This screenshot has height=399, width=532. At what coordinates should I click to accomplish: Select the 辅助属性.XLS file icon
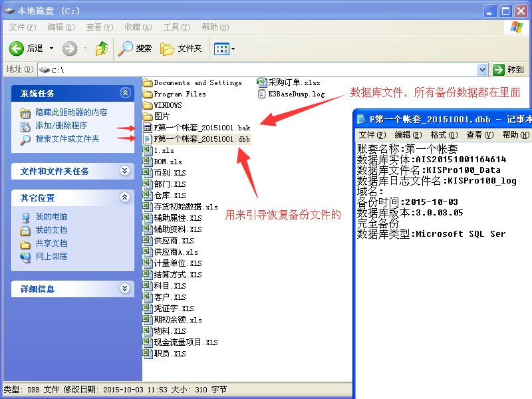(148, 218)
